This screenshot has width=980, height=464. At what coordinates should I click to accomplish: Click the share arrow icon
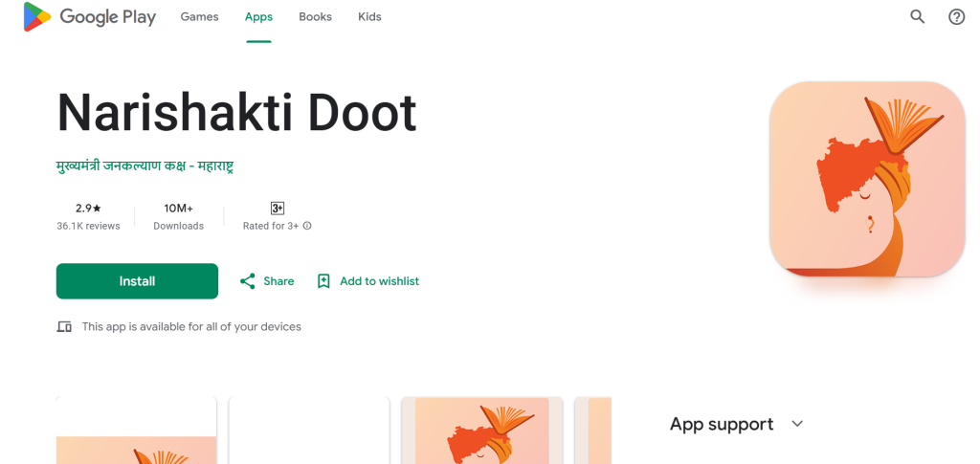click(248, 281)
